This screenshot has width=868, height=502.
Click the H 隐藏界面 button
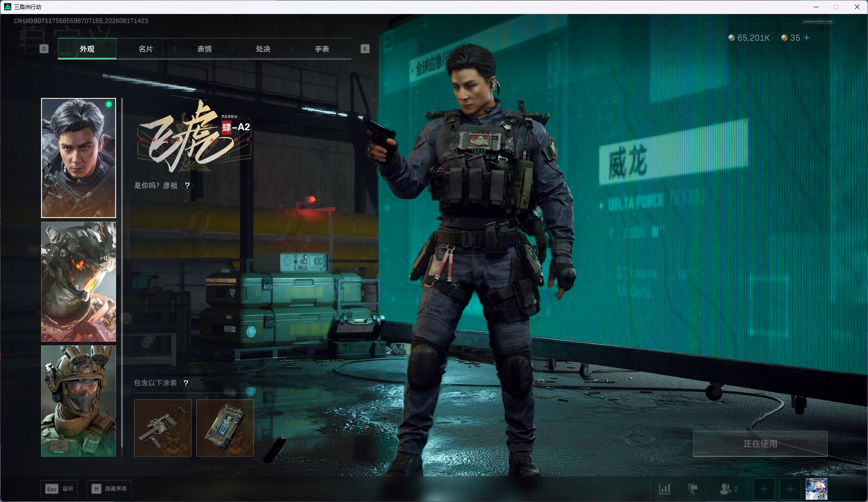click(109, 489)
